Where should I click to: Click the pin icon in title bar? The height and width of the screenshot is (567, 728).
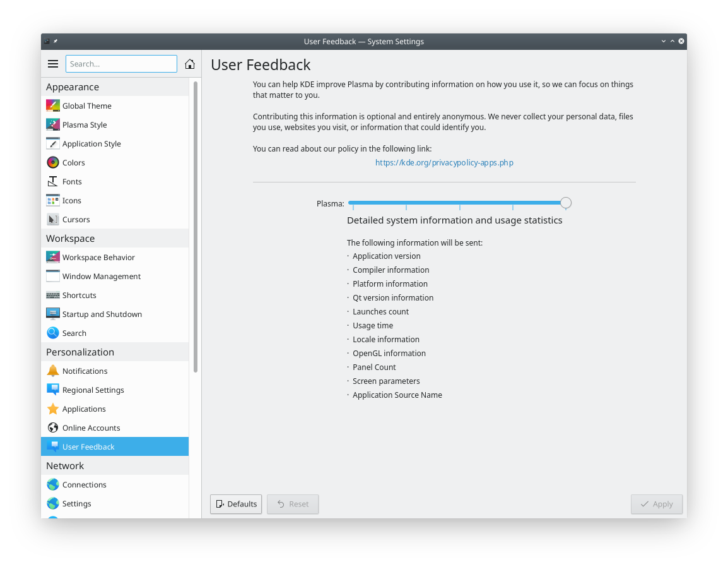(56, 42)
